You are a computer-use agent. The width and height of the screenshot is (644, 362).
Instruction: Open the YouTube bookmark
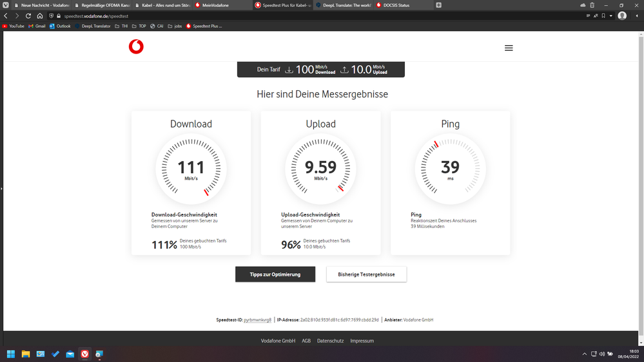pyautogui.click(x=14, y=26)
